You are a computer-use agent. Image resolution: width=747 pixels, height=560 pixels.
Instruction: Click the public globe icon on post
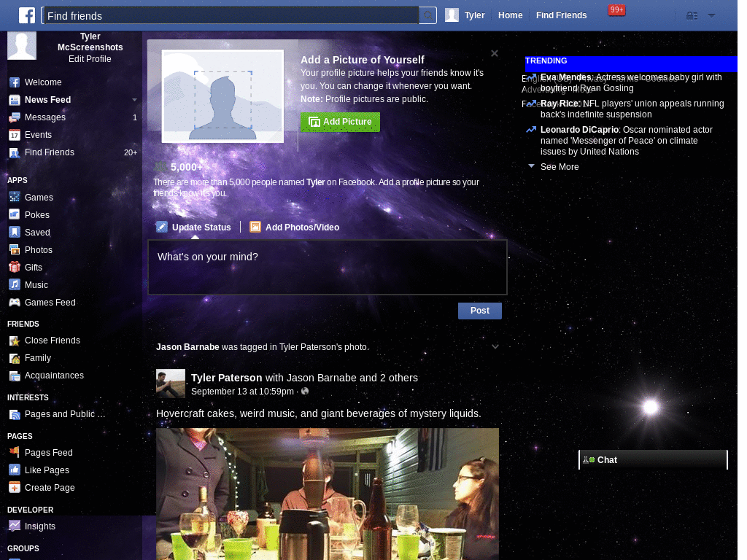click(x=305, y=391)
